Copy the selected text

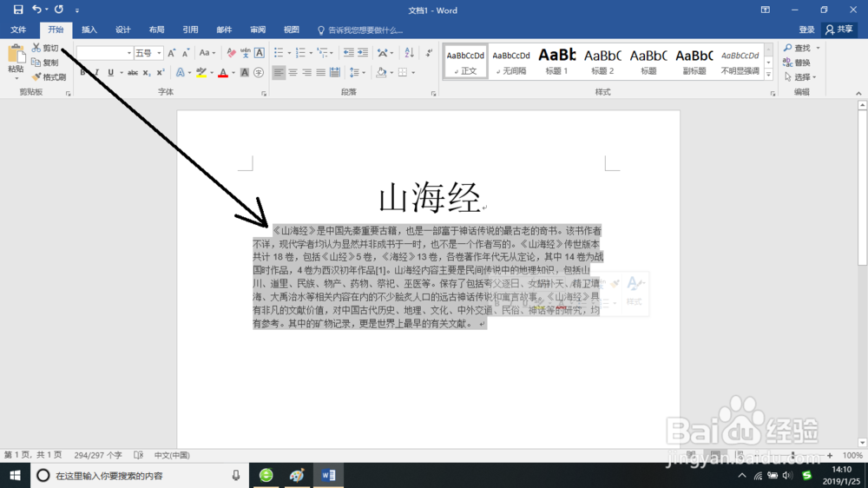tap(45, 63)
